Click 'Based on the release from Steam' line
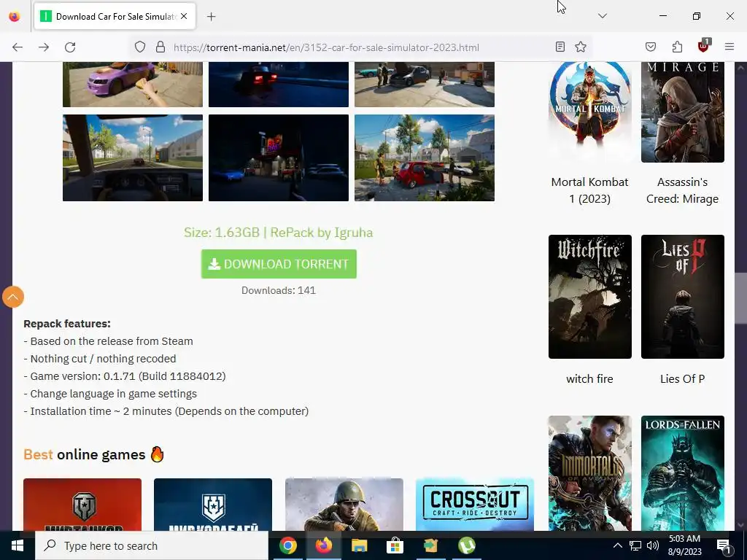This screenshot has width=747, height=560. (x=109, y=341)
